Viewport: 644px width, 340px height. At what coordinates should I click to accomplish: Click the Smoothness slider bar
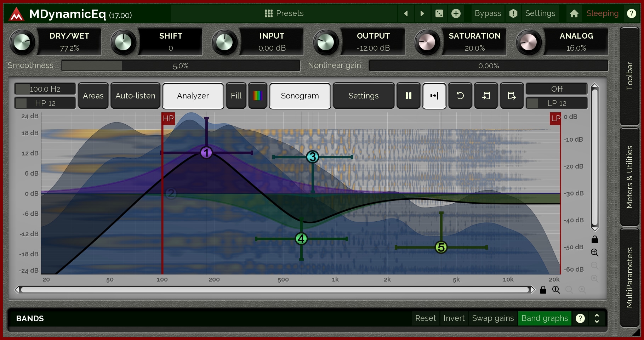(x=181, y=66)
